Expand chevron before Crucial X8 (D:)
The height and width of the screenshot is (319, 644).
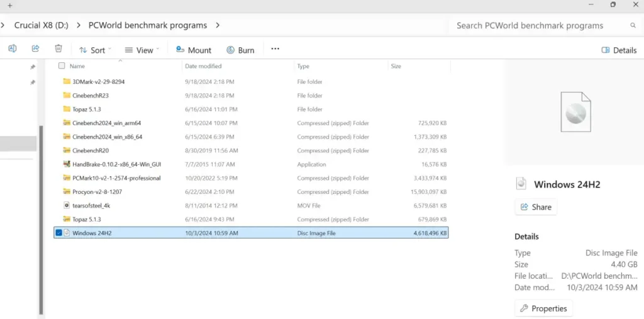click(x=3, y=25)
